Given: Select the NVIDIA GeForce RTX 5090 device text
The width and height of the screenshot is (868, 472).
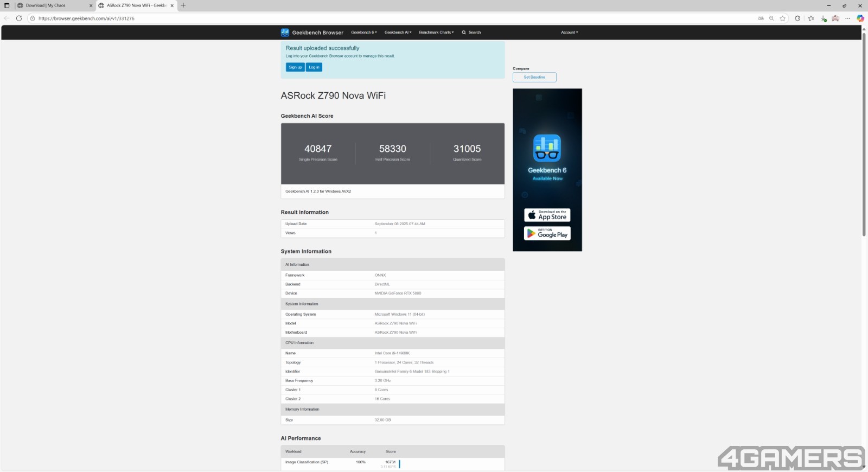Looking at the screenshot, I should coord(398,294).
